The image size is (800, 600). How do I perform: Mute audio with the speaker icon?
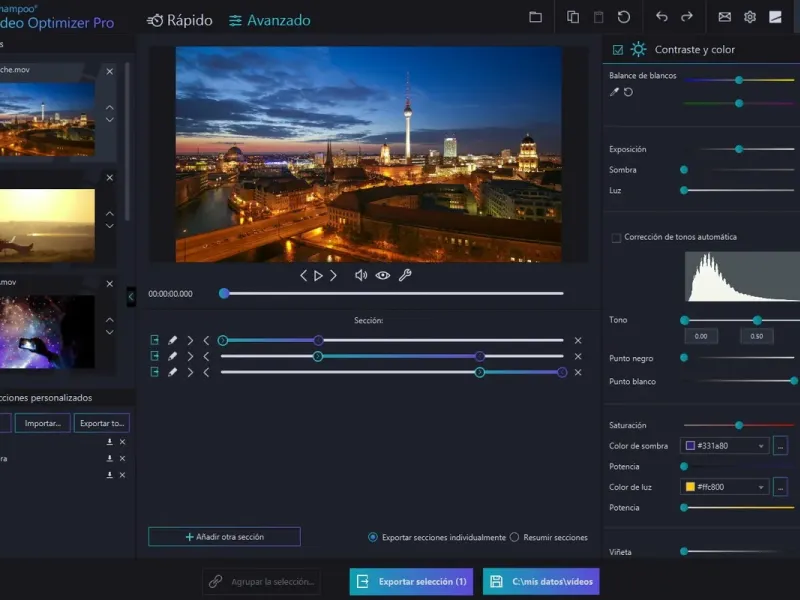click(361, 275)
